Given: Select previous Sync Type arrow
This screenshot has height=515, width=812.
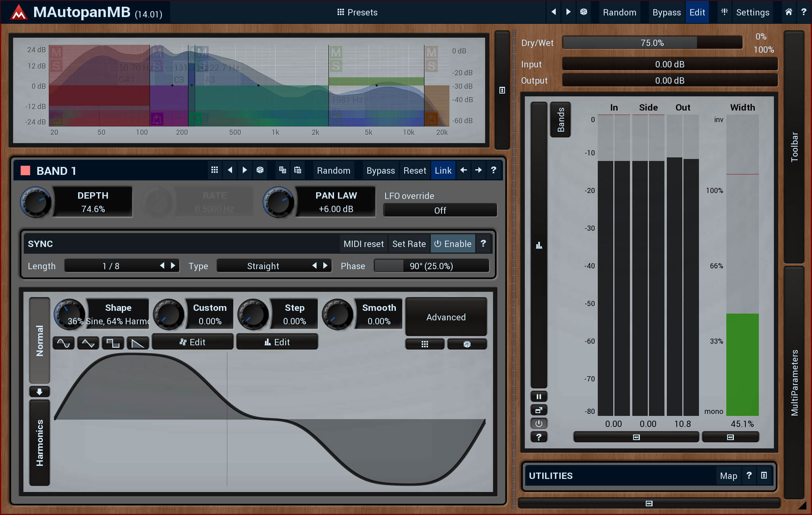Looking at the screenshot, I should click(315, 266).
